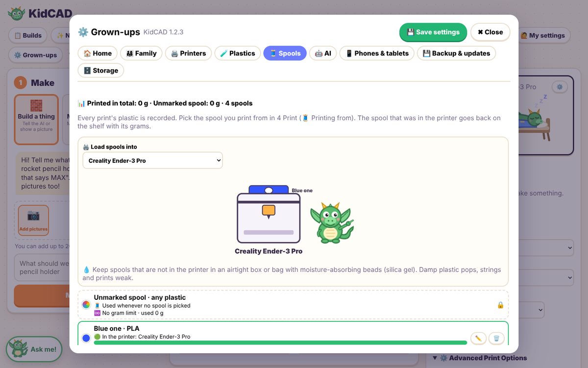Click the rainbow swatch of Unmarked spool
This screenshot has height=368, width=588.
point(86,305)
